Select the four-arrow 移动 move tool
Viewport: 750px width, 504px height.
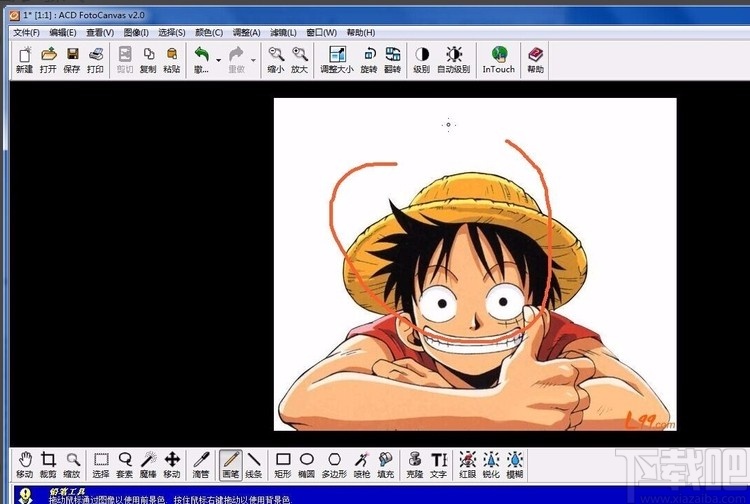(172, 465)
